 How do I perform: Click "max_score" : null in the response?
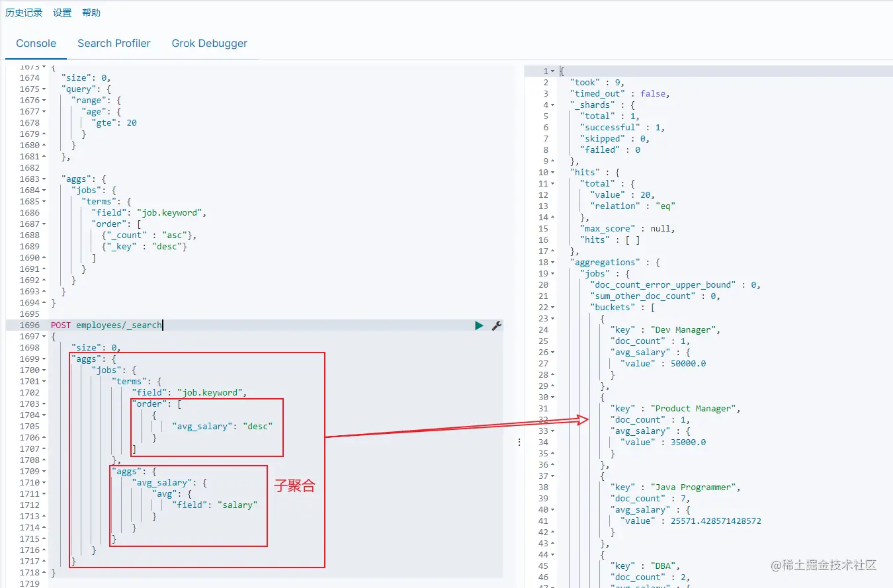627,228
